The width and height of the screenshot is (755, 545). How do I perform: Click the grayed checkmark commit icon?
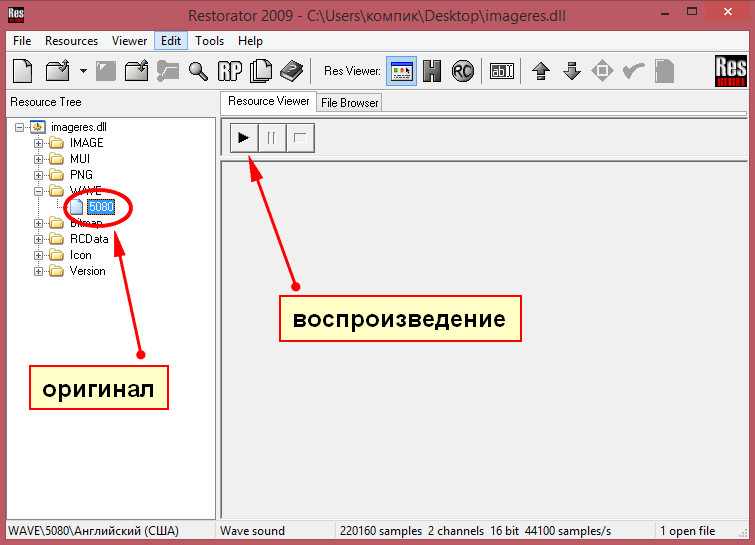pyautogui.click(x=634, y=71)
